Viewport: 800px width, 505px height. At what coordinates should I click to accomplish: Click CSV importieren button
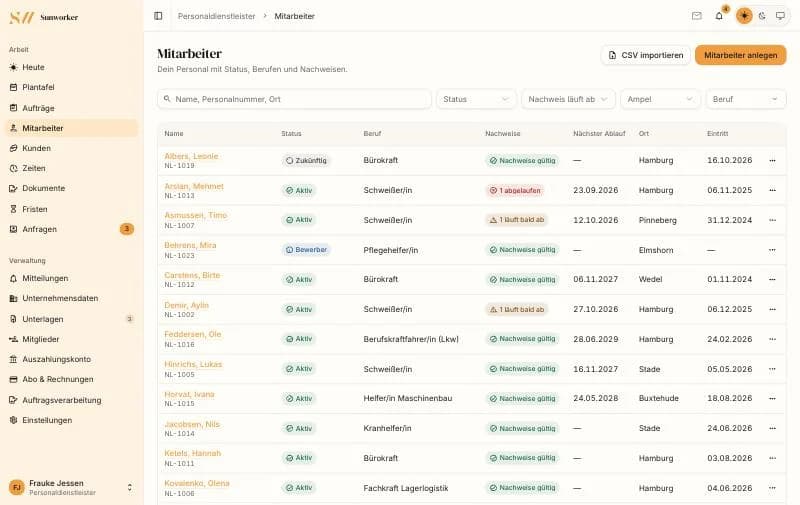pos(646,55)
